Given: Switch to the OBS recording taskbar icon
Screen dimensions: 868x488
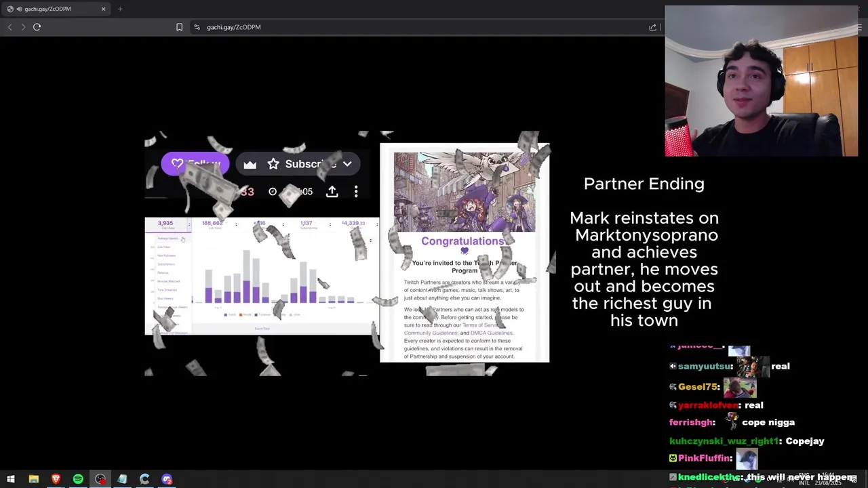Looking at the screenshot, I should click(100, 479).
